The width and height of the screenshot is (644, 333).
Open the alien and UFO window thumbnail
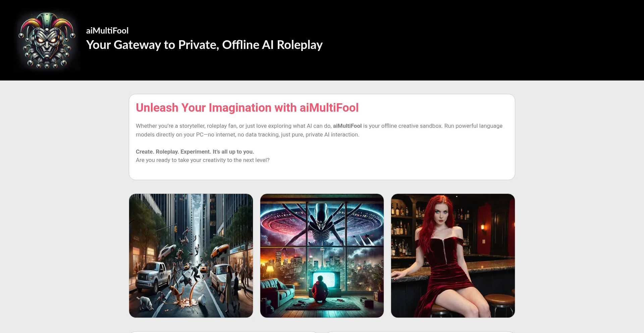(x=322, y=256)
